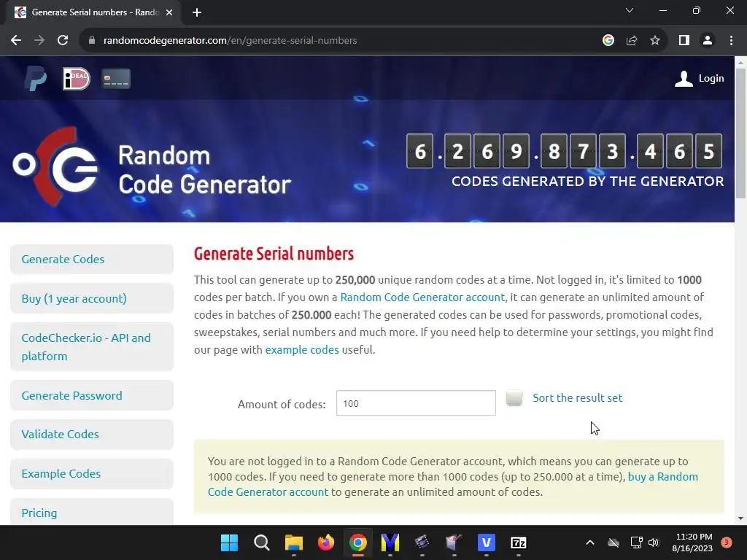
Task: Click the Generate Serial numbers heading
Action: (274, 254)
